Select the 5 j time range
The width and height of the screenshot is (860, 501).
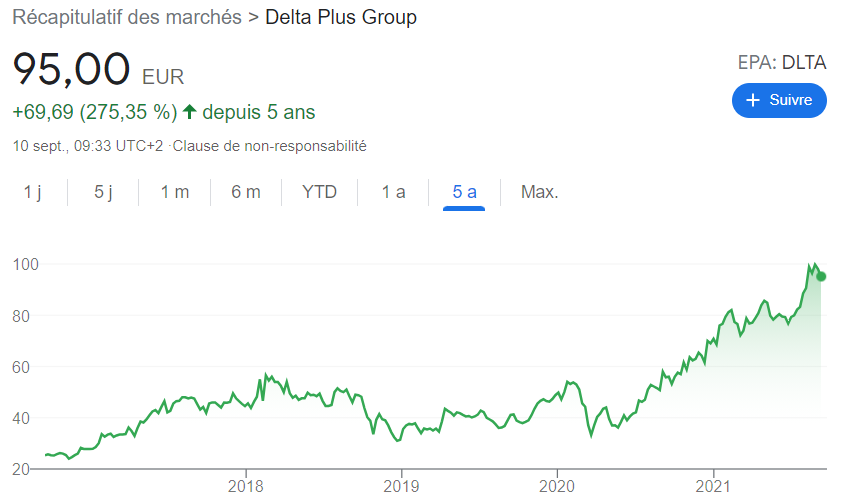click(x=104, y=192)
